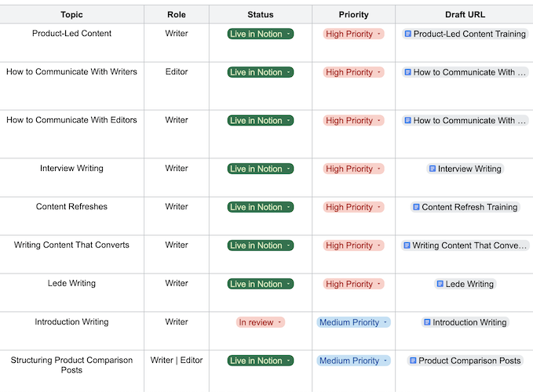Click doc icon in Product Comparison Posts chip

coord(413,361)
